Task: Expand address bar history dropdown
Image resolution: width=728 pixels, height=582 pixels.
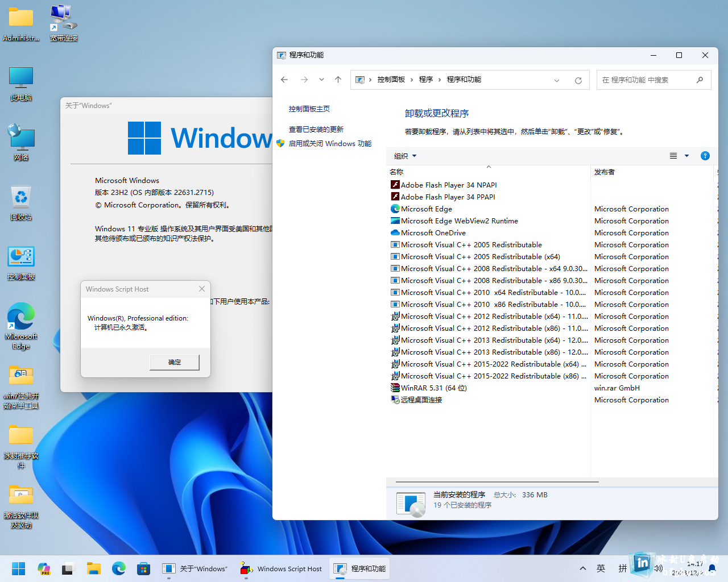Action: pyautogui.click(x=557, y=80)
